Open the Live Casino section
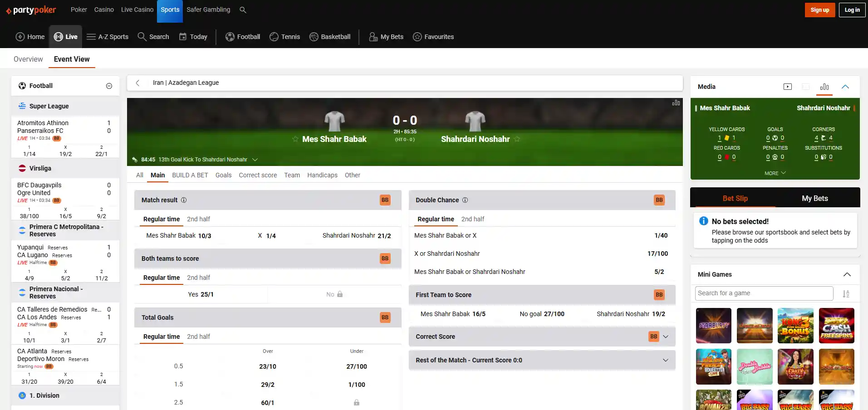Screen dimensions: 868x410 pos(137,10)
